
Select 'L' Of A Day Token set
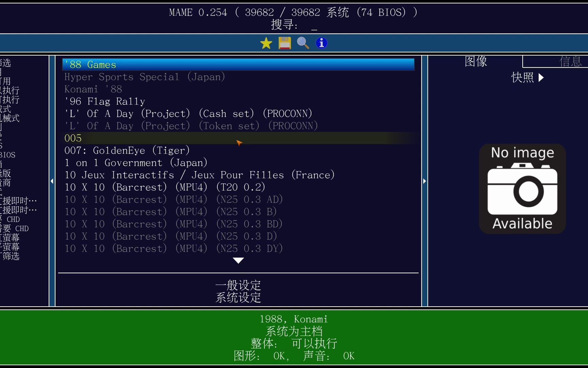click(x=238, y=126)
